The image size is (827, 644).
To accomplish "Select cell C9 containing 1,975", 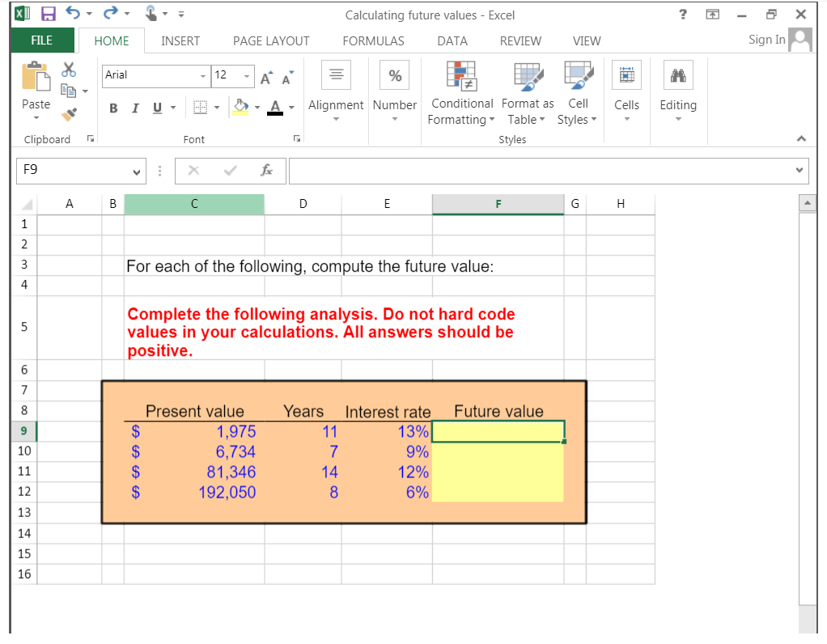I will tap(194, 431).
